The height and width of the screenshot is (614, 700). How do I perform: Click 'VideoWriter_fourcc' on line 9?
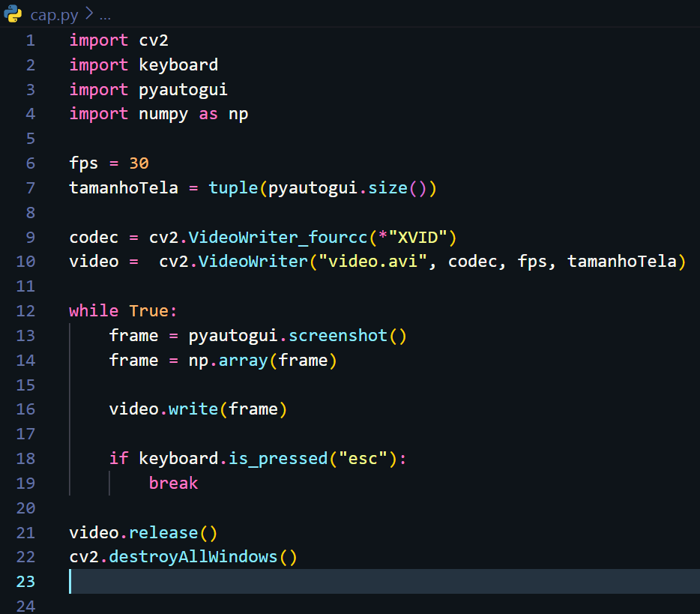(x=278, y=237)
